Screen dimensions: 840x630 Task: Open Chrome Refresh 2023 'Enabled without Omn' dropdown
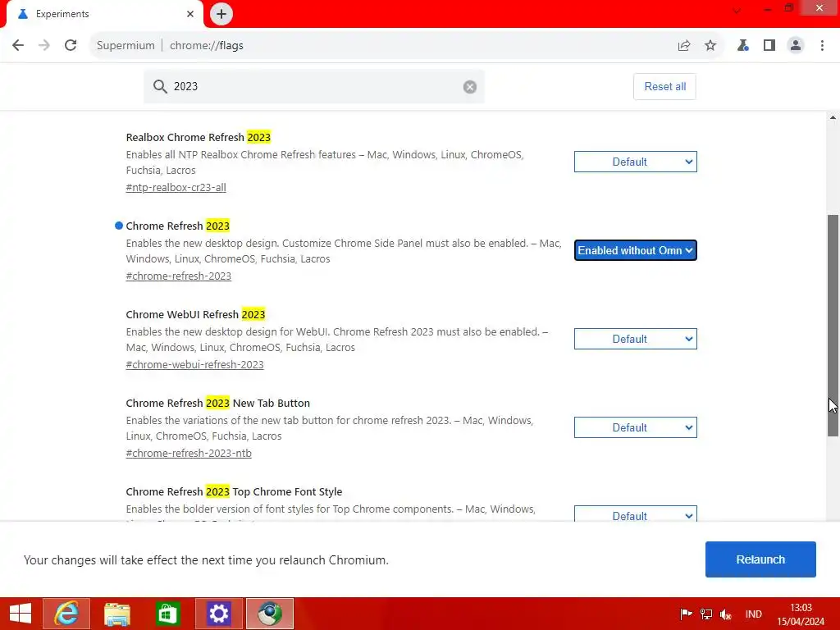pyautogui.click(x=636, y=250)
